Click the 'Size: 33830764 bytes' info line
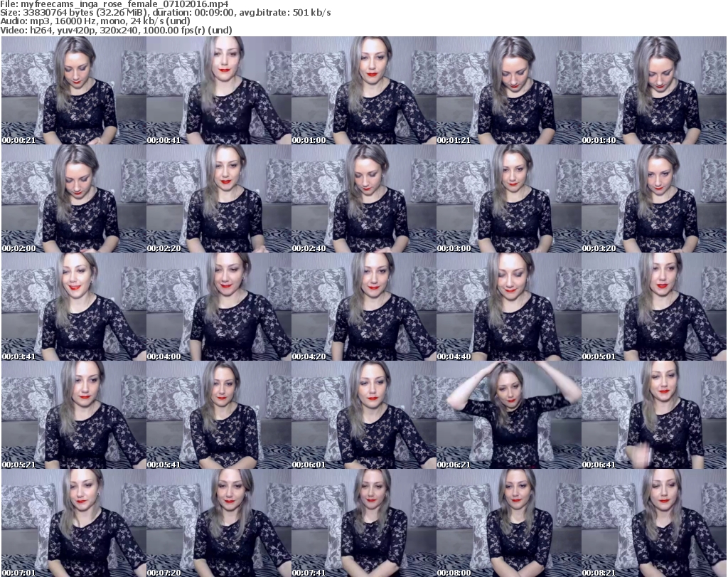The width and height of the screenshot is (728, 577). [165, 13]
